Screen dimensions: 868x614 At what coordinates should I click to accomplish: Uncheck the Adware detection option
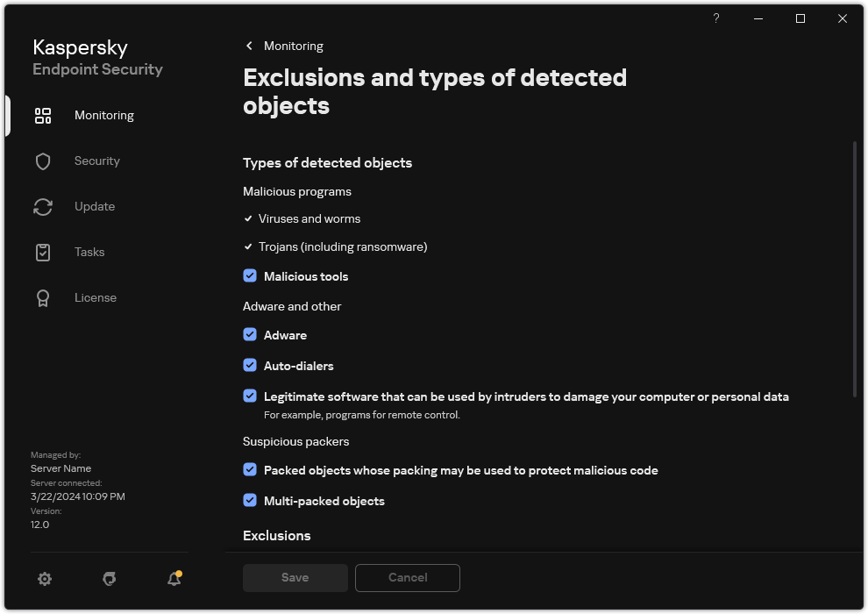250,334
